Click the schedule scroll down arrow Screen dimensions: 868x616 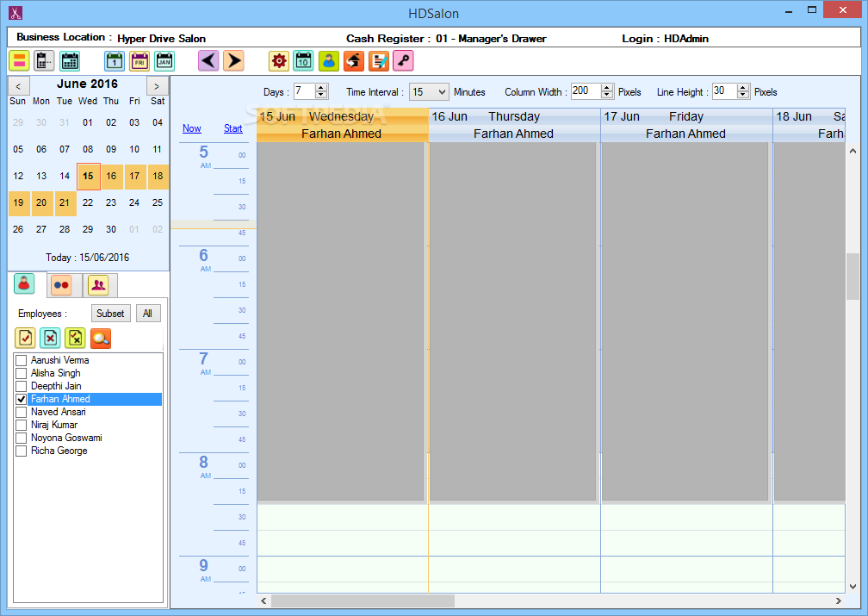[x=852, y=587]
